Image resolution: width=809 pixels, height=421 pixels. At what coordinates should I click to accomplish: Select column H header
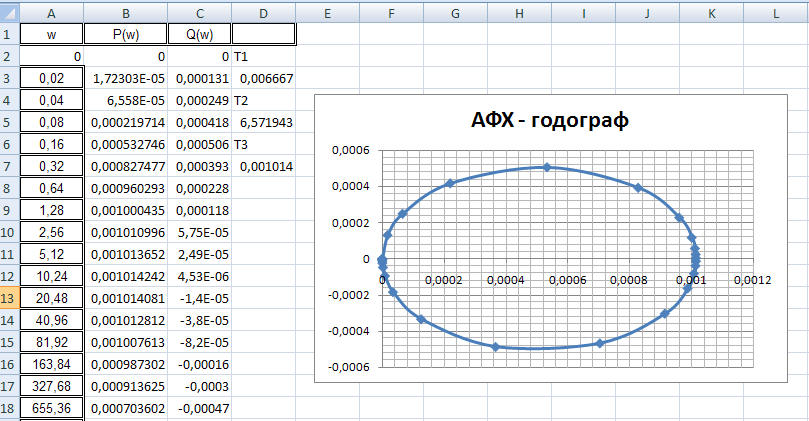coord(520,13)
